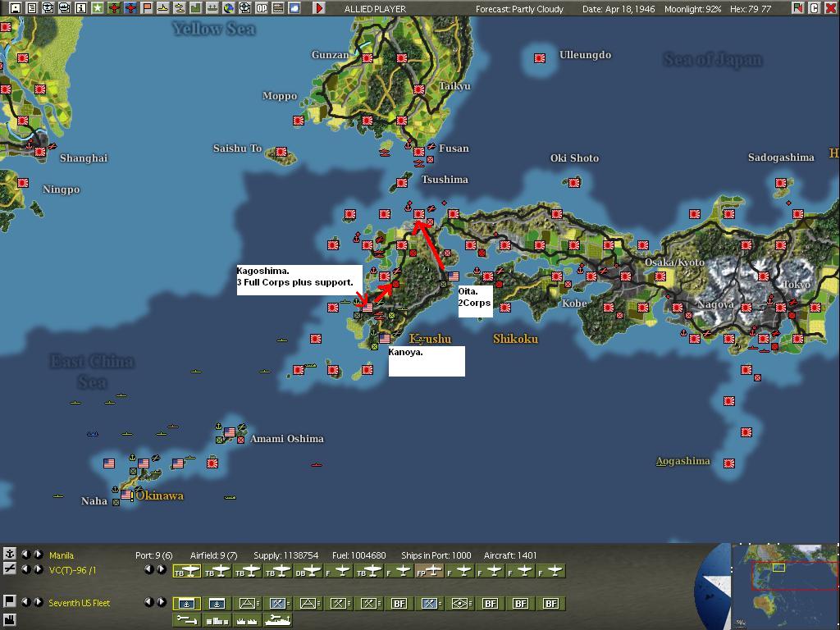The image size is (840, 630).
Task: Select the red plane on blue icon
Action: coord(130,8)
